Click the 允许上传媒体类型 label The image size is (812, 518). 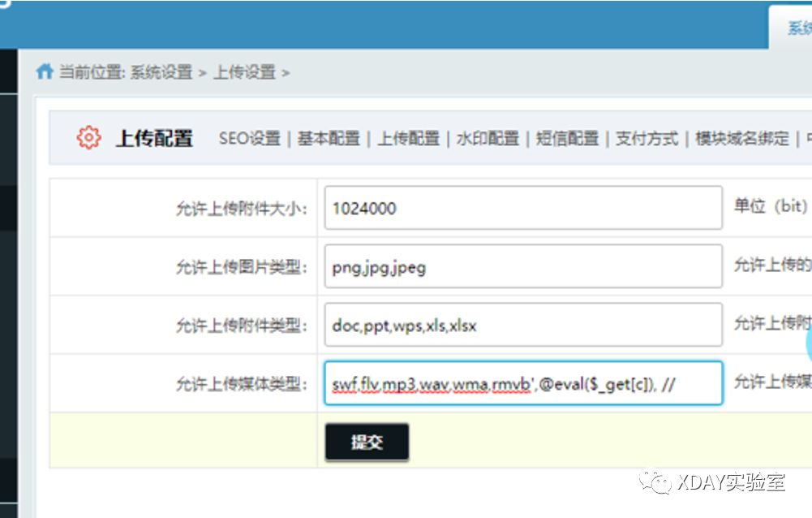[242, 384]
